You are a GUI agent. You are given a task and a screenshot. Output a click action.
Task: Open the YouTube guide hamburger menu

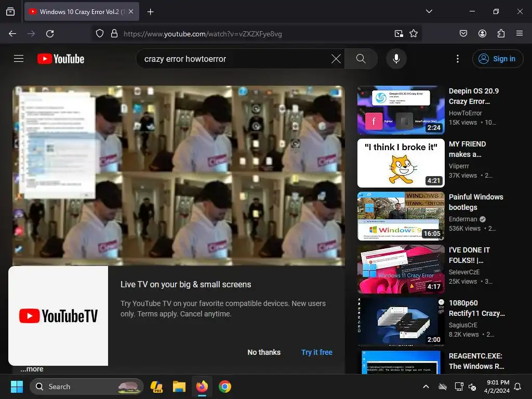(19, 59)
